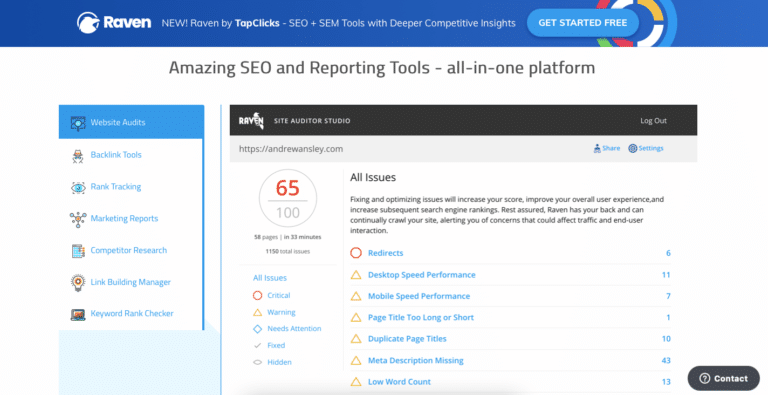Open the Redirects issue link
The height and width of the screenshot is (395, 768).
pyautogui.click(x=385, y=253)
